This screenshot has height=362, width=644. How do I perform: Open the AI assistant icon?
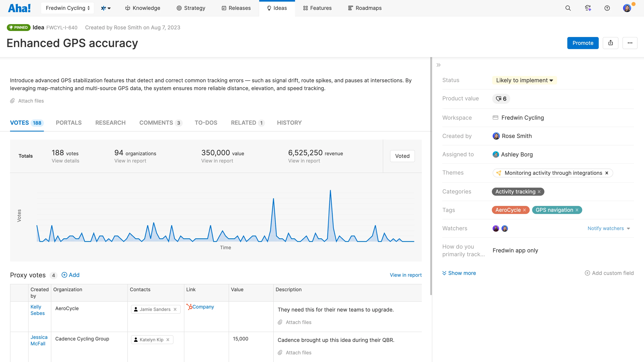tap(588, 8)
